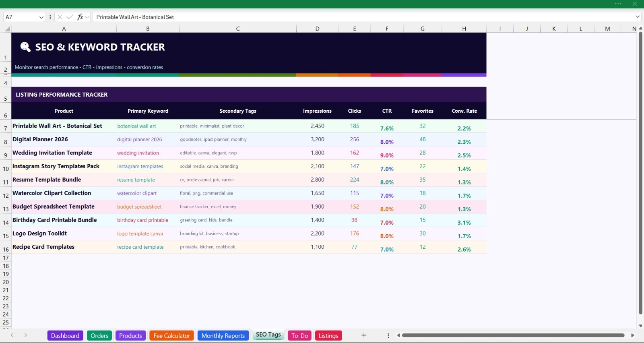Select row 7 header
Screen dimensions: 644x343
click(x=6, y=126)
